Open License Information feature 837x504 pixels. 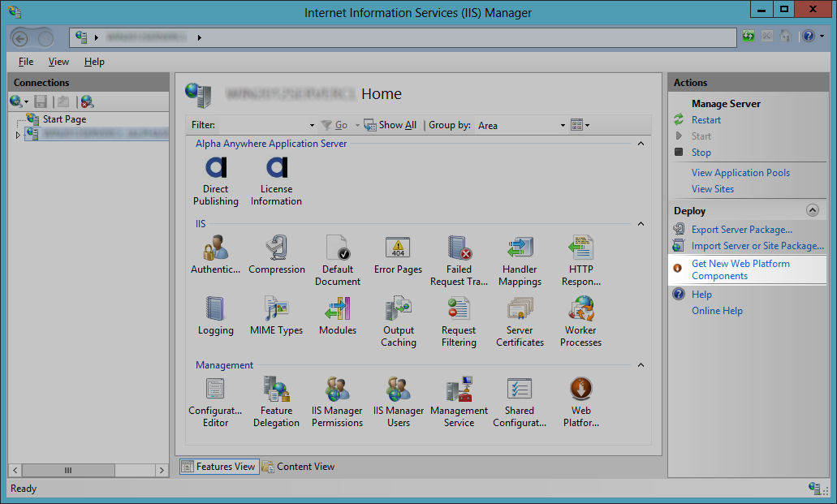[277, 181]
